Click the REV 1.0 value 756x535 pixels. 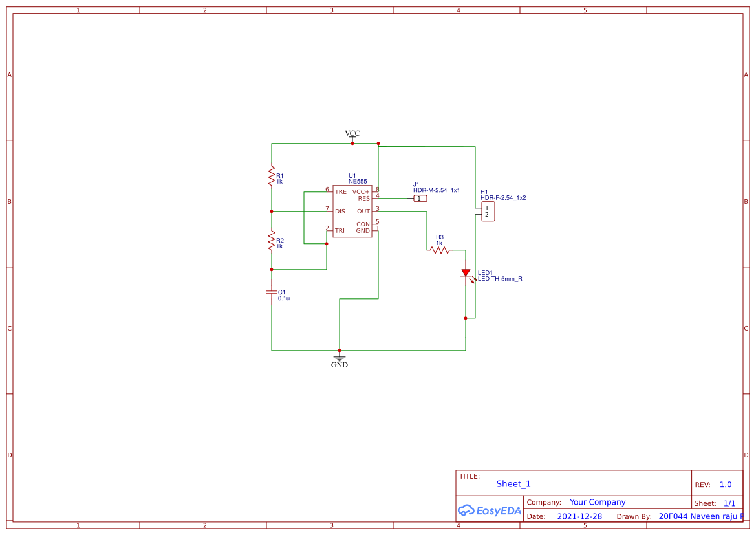click(724, 484)
